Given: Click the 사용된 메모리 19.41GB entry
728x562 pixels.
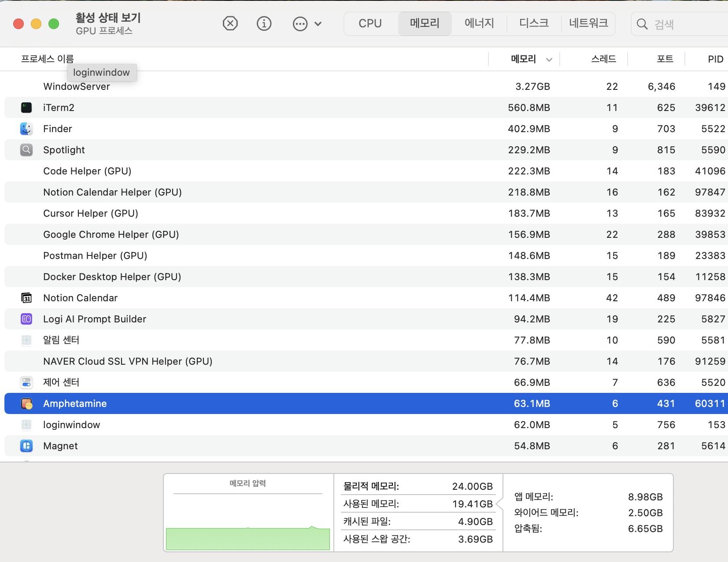Looking at the screenshot, I should (418, 504).
